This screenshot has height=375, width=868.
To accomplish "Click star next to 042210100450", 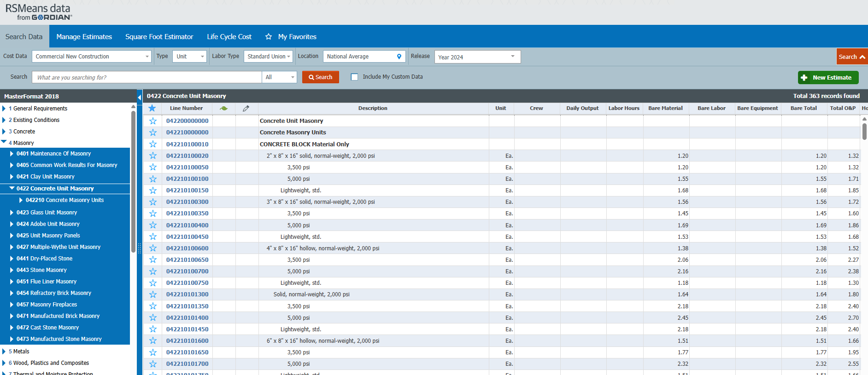I will coord(152,237).
